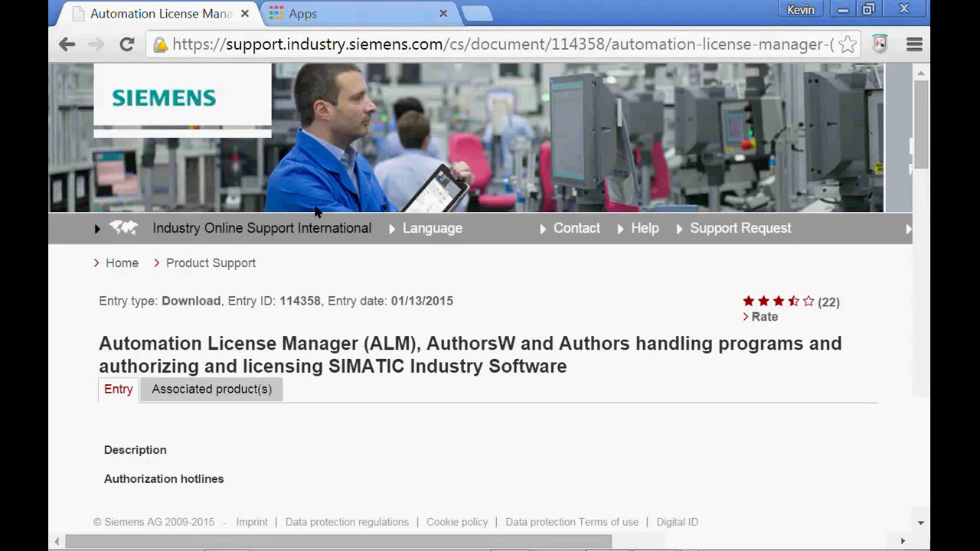Click the scroll right arrow
The width and height of the screenshot is (980, 551).
(x=903, y=541)
